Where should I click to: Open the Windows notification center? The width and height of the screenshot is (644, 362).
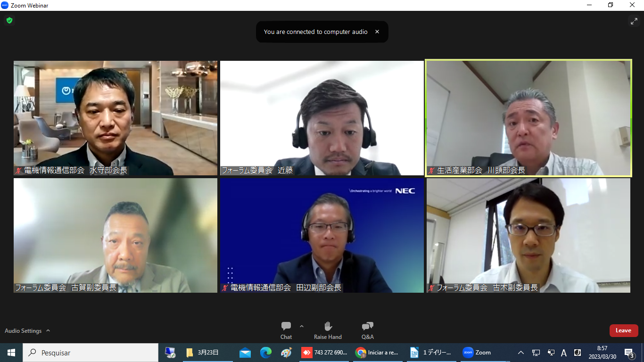point(628,353)
